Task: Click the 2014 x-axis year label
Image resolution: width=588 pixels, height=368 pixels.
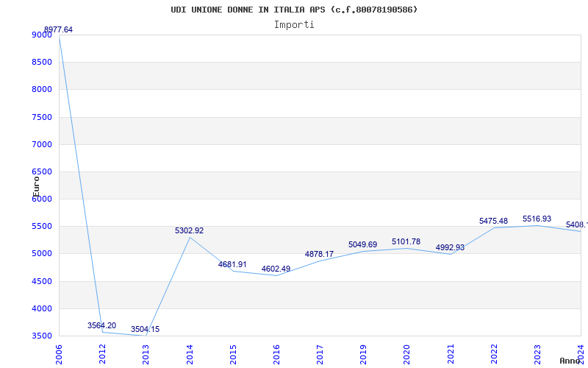Action: [190, 355]
